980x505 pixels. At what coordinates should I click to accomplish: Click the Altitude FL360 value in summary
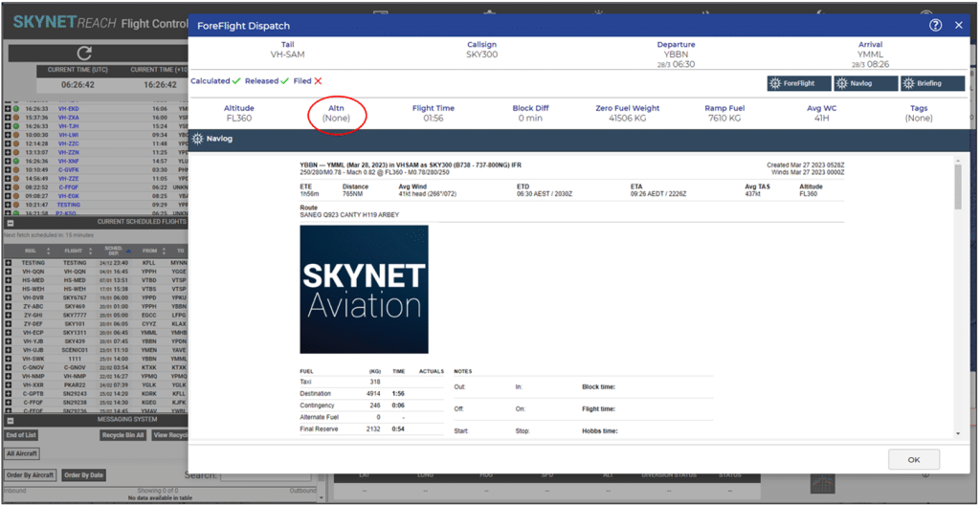pyautogui.click(x=239, y=119)
